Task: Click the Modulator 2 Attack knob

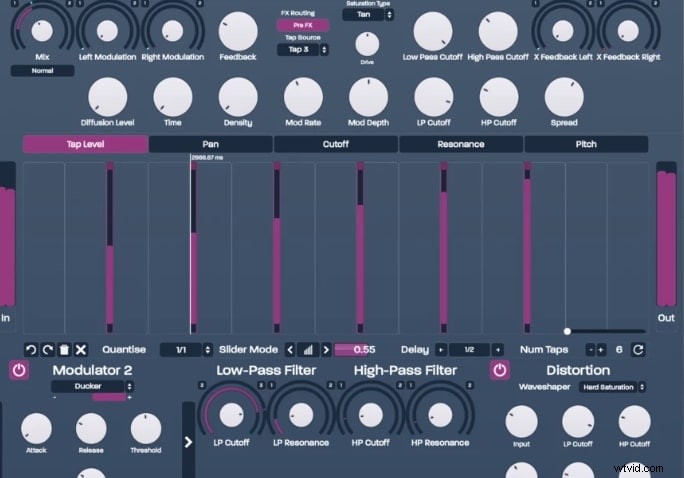Action: pyautogui.click(x=37, y=428)
